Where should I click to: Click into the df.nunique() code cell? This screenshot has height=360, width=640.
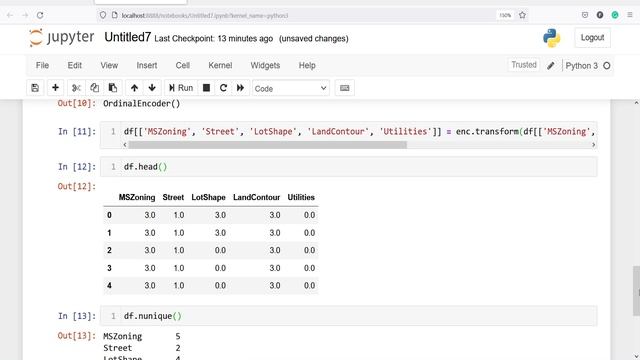pos(349,316)
